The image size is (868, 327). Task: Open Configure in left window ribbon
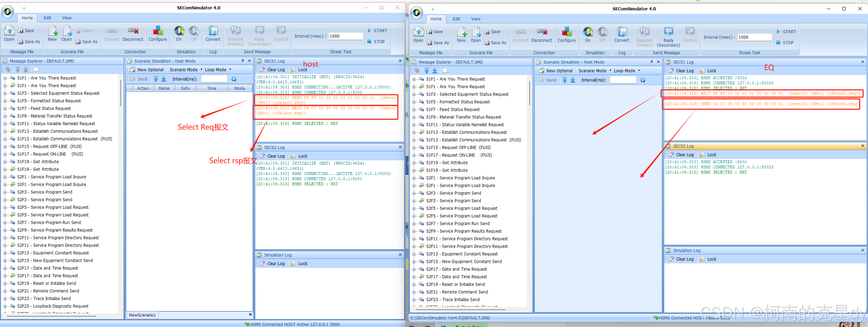158,34
